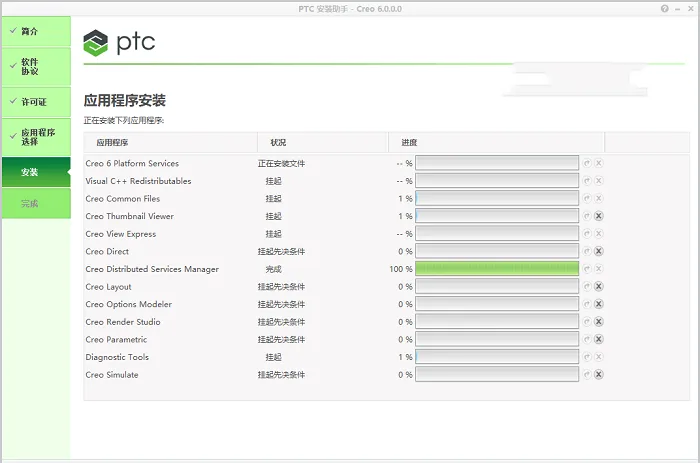
Task: Select the 完成 step in sidebar
Action: [x=36, y=204]
